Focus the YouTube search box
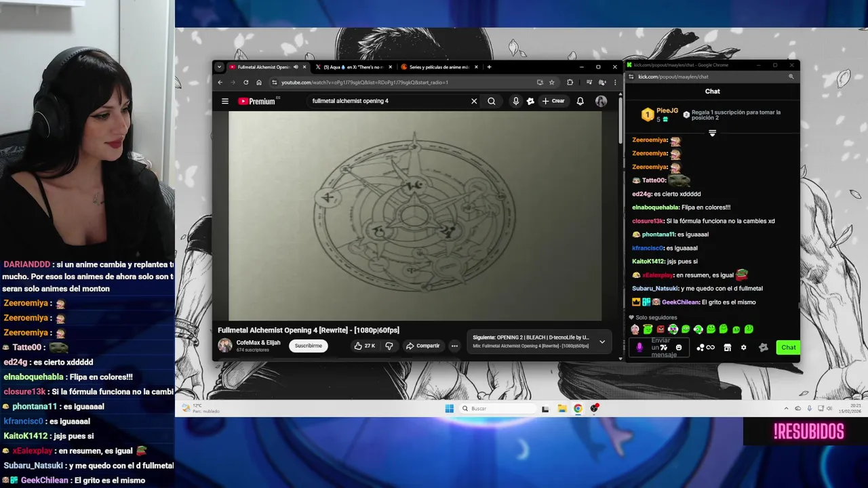Viewport: 868px width, 488px height. (388, 101)
